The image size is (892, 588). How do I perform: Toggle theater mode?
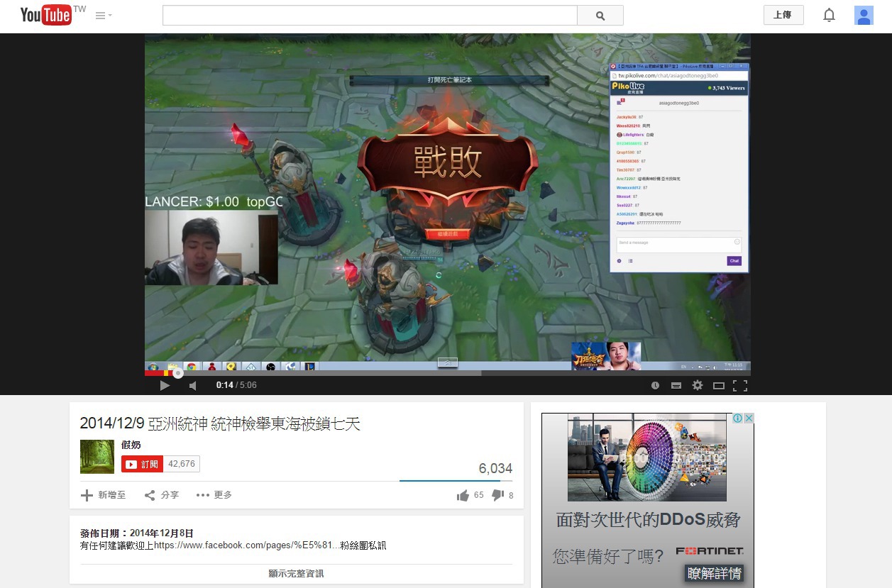(719, 385)
